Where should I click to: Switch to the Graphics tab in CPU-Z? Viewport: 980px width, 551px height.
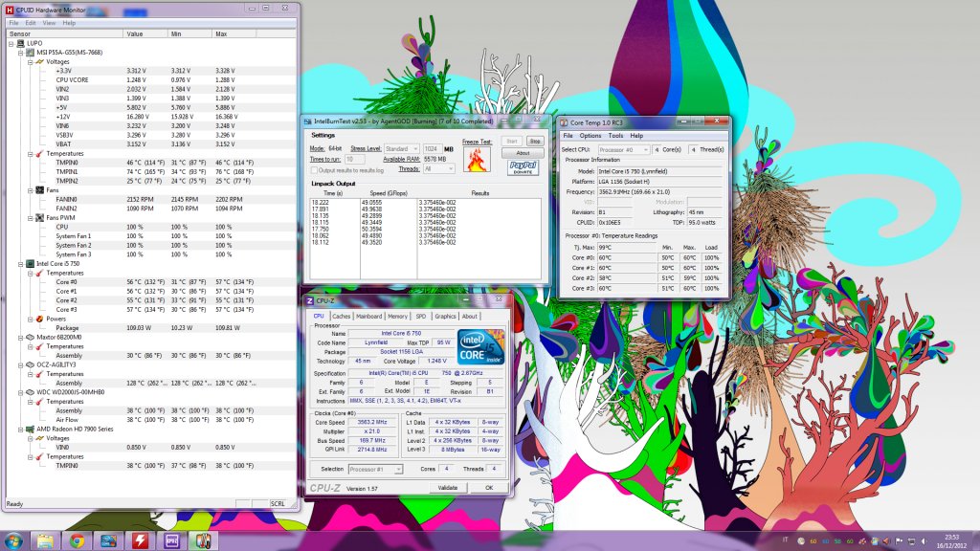click(446, 317)
